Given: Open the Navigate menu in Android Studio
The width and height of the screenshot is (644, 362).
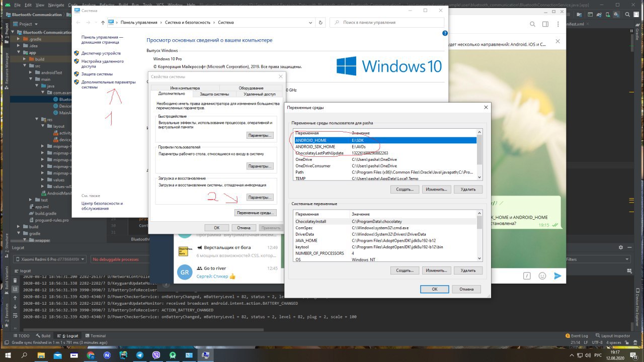Looking at the screenshot, I should pyautogui.click(x=56, y=5).
